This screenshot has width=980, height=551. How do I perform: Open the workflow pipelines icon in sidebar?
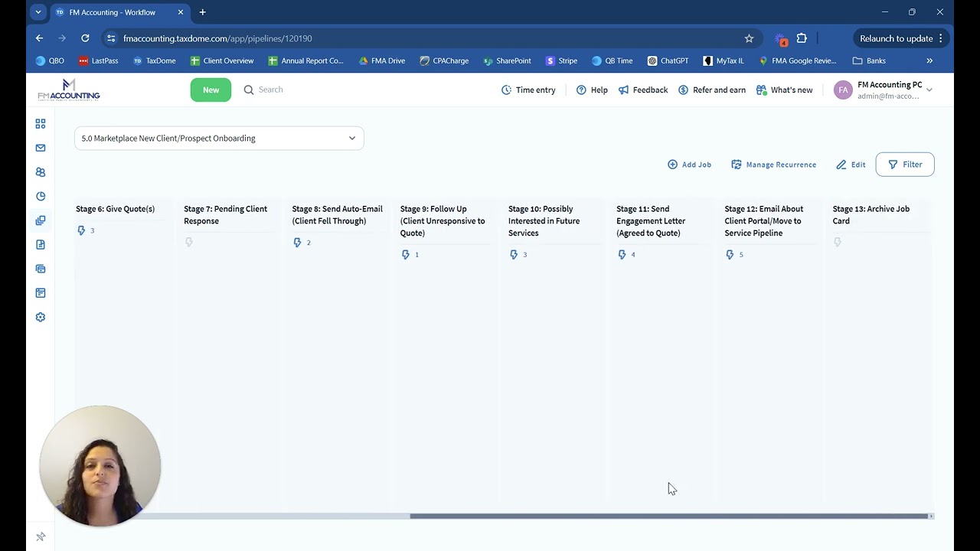point(41,220)
